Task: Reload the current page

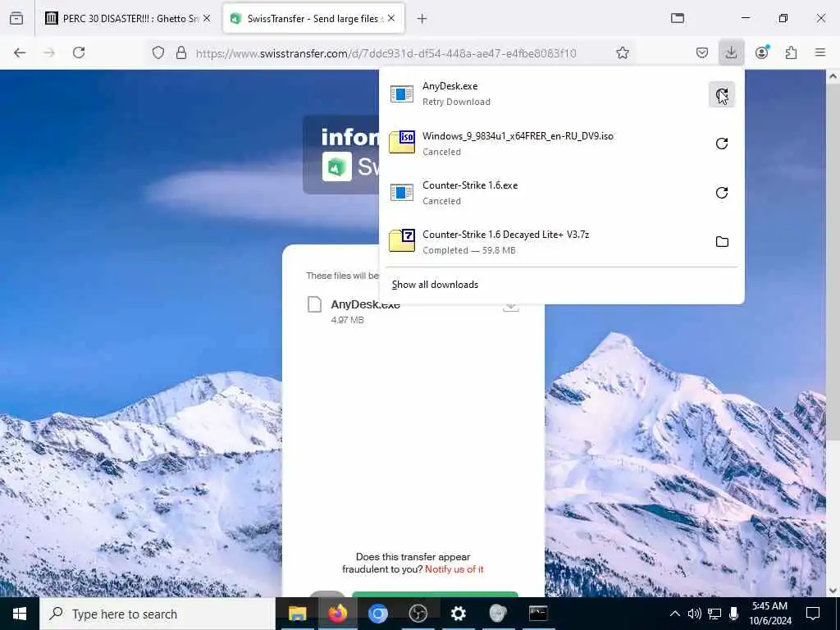Action: click(x=79, y=52)
